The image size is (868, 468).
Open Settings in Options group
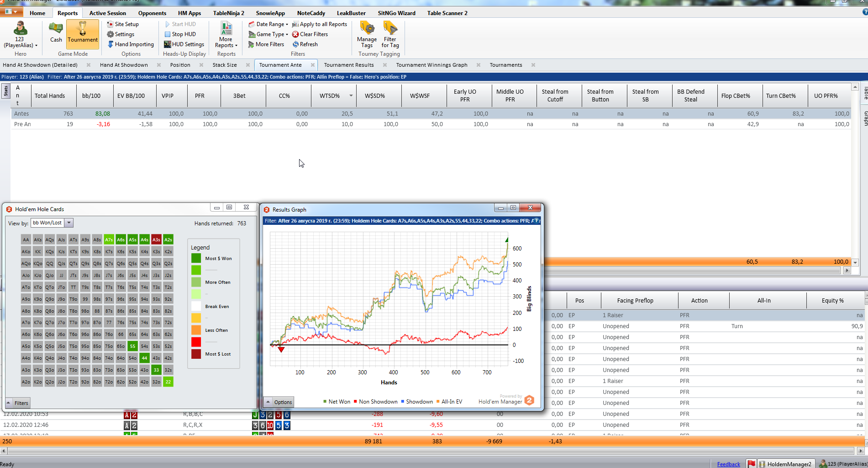point(121,34)
